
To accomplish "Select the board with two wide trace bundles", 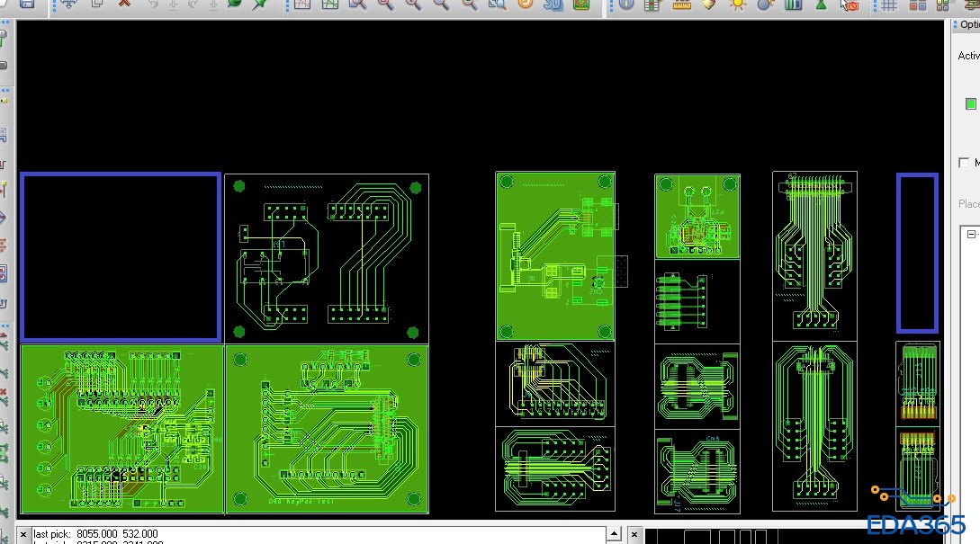I will coord(327,259).
